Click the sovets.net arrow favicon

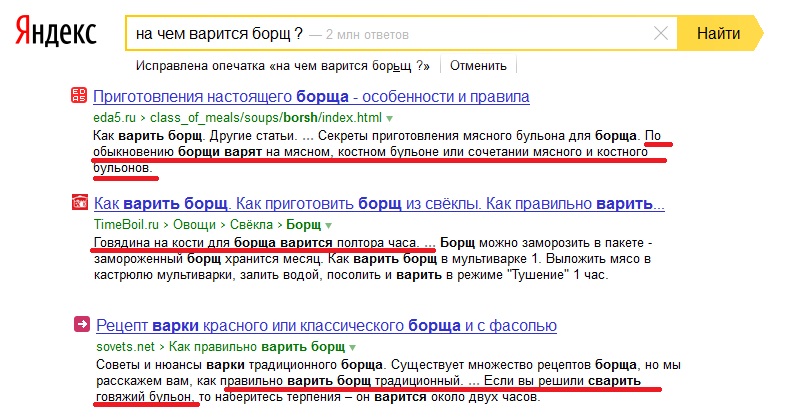[x=79, y=325]
